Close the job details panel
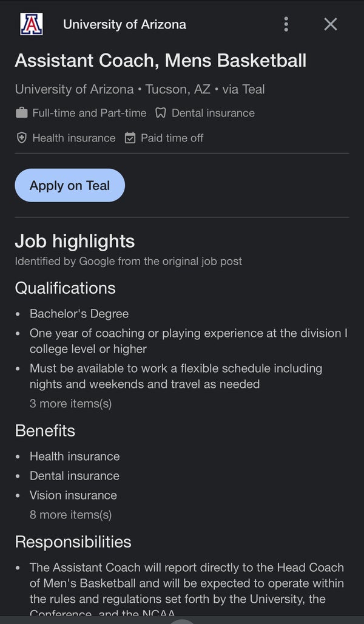The image size is (364, 624). point(331,24)
